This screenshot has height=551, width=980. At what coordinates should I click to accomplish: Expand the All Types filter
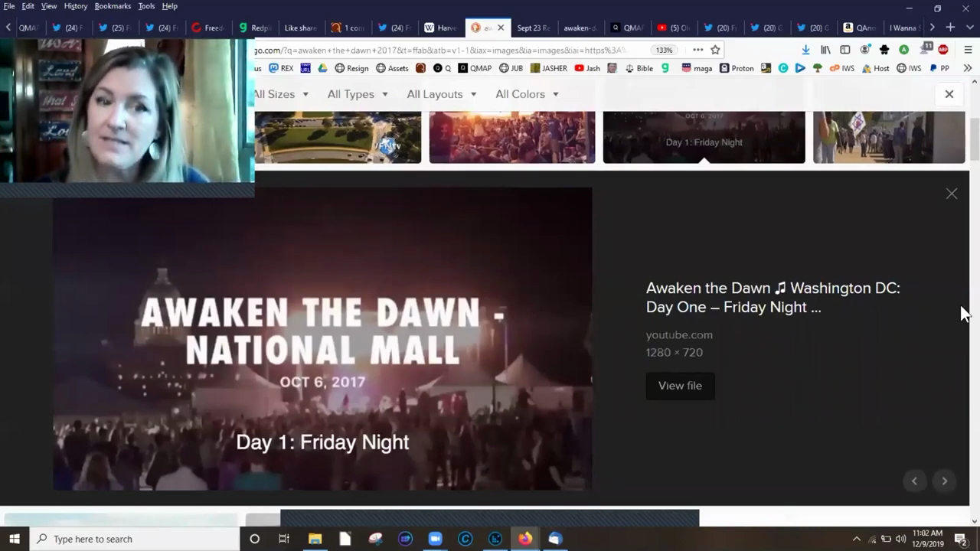(x=358, y=94)
